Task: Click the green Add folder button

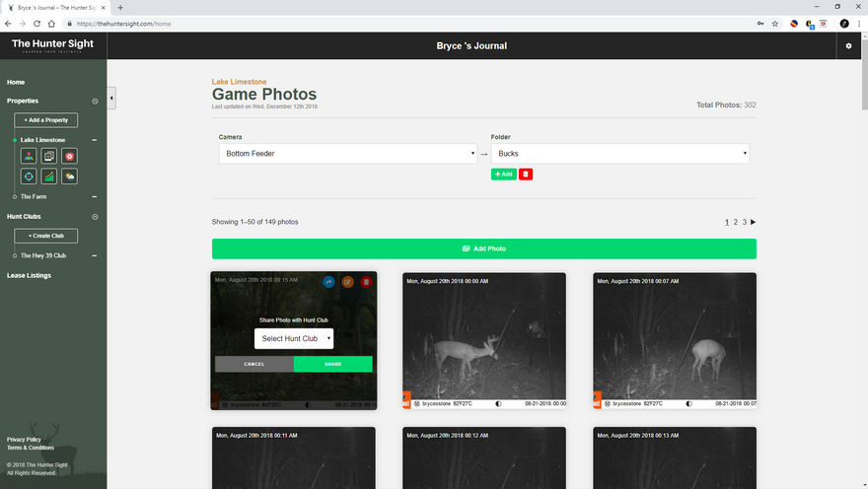Action: pos(504,175)
